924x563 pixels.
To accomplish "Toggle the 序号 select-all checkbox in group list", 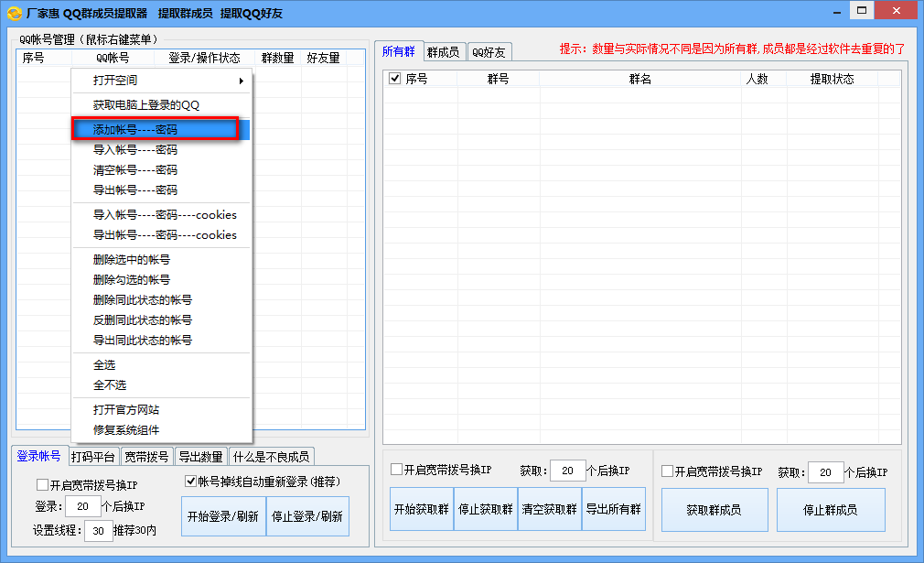I will (395, 79).
